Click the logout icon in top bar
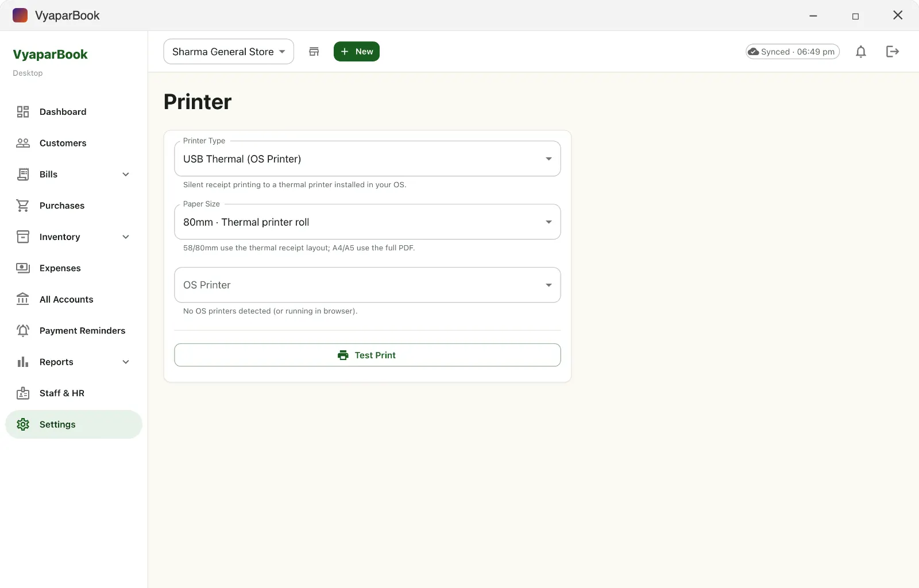Screen dimensions: 919x588 tap(893, 52)
